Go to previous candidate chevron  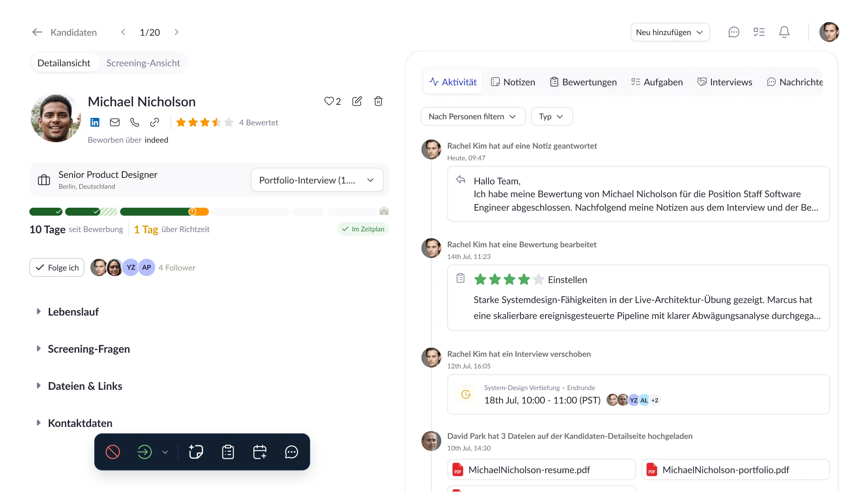point(123,32)
